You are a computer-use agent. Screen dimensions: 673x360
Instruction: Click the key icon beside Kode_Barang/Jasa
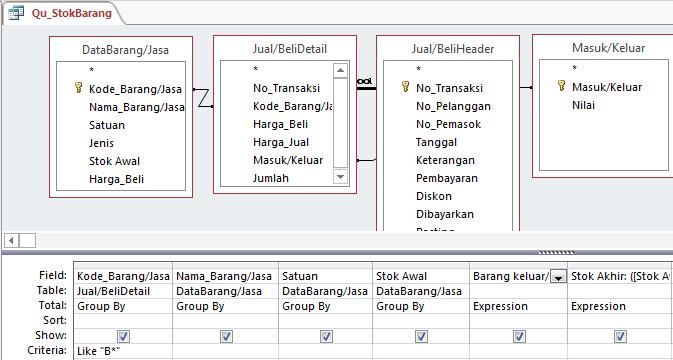click(x=78, y=88)
